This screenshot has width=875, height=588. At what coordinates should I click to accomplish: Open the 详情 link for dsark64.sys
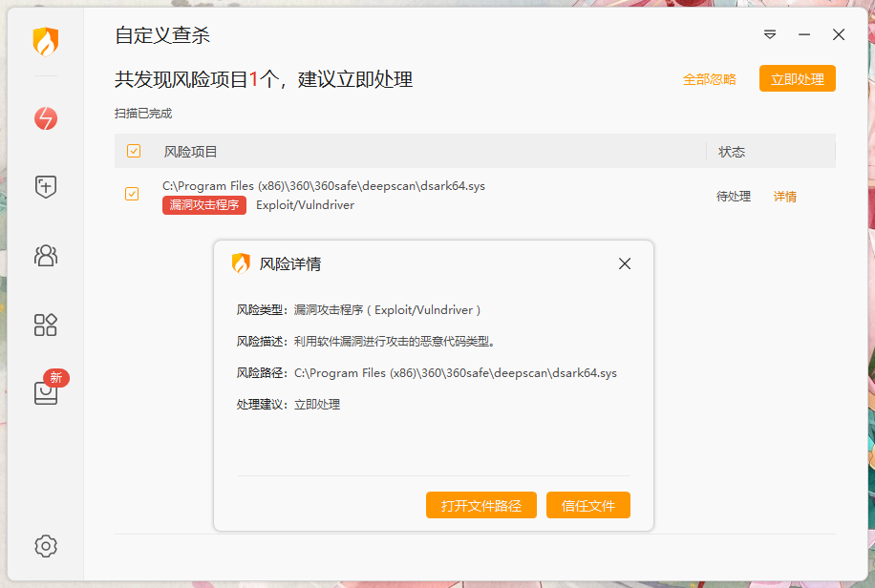coord(784,197)
